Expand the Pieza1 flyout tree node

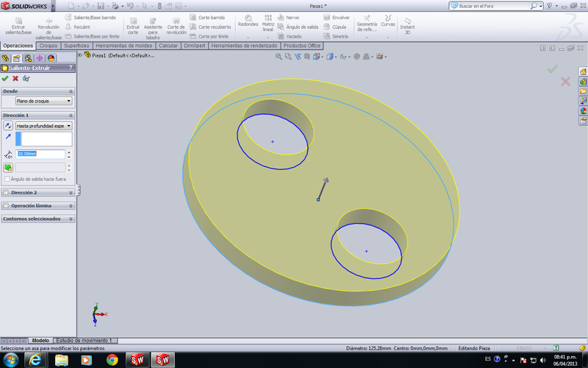(x=79, y=54)
